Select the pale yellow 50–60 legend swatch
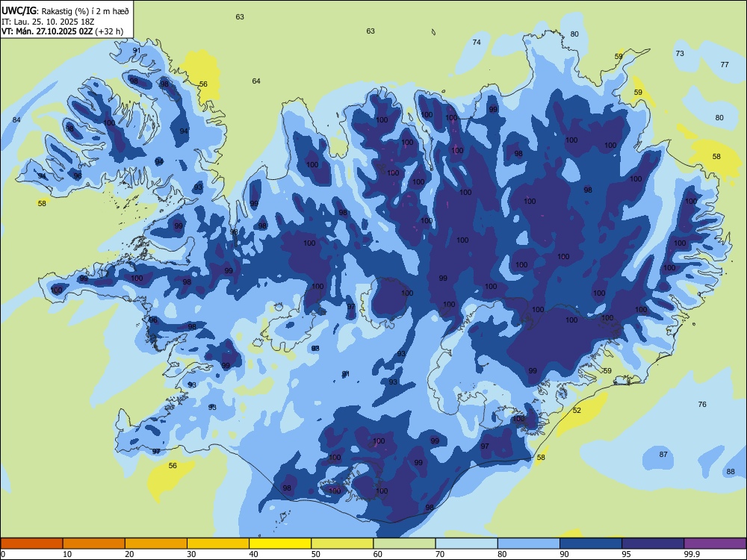The image size is (747, 560). pos(342,544)
